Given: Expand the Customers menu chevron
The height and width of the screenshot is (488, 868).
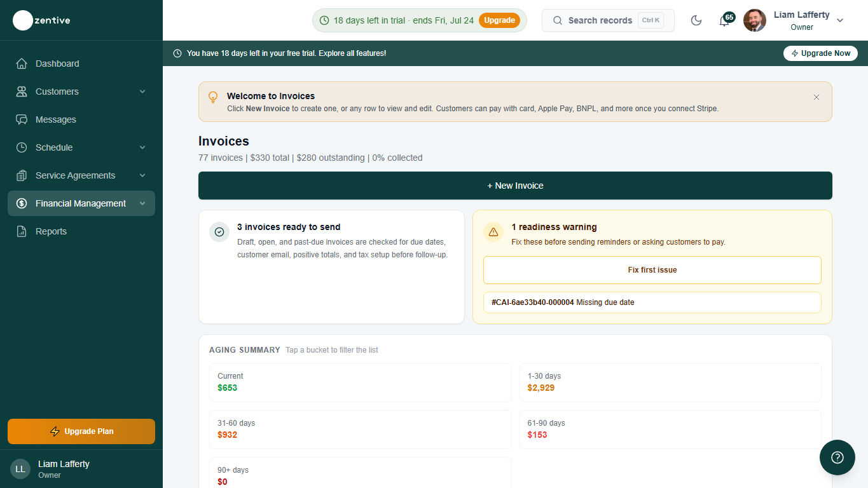Looking at the screenshot, I should click(x=142, y=91).
